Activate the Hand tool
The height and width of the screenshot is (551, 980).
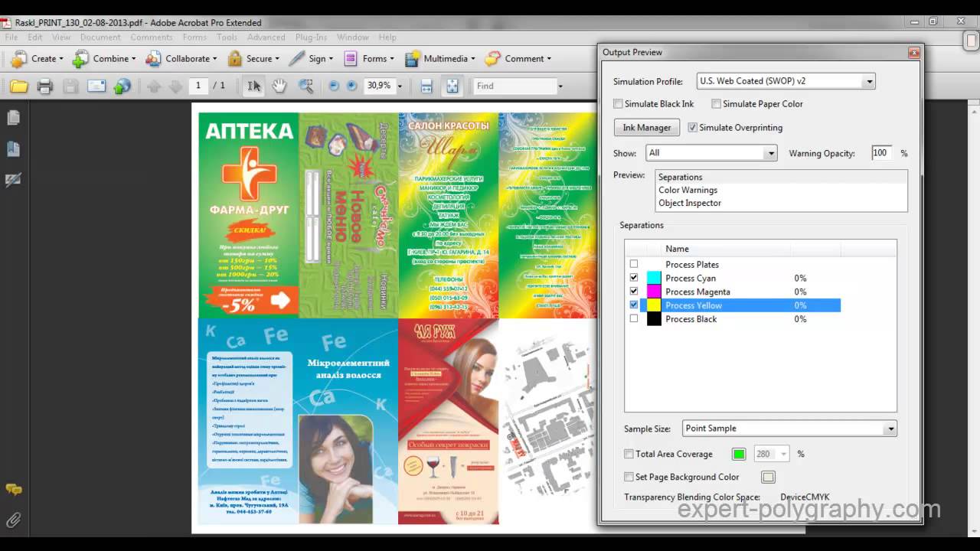click(279, 86)
